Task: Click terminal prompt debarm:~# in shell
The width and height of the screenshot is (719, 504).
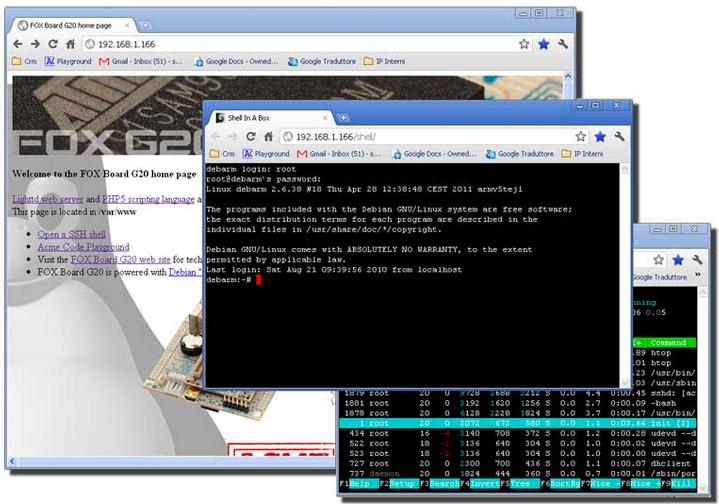Action: 228,280
